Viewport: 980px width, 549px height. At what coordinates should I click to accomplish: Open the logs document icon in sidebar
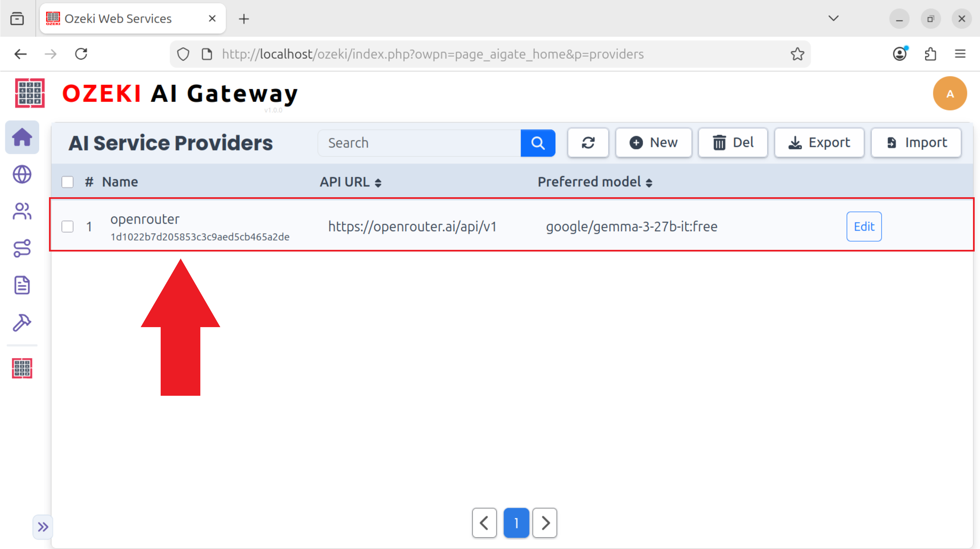click(22, 285)
